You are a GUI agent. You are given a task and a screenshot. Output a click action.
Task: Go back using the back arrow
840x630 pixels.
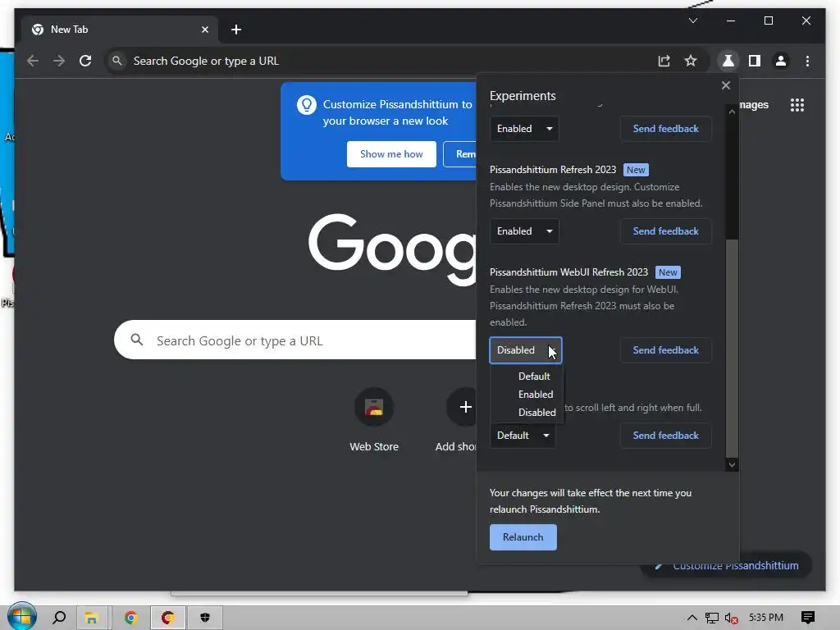point(33,61)
